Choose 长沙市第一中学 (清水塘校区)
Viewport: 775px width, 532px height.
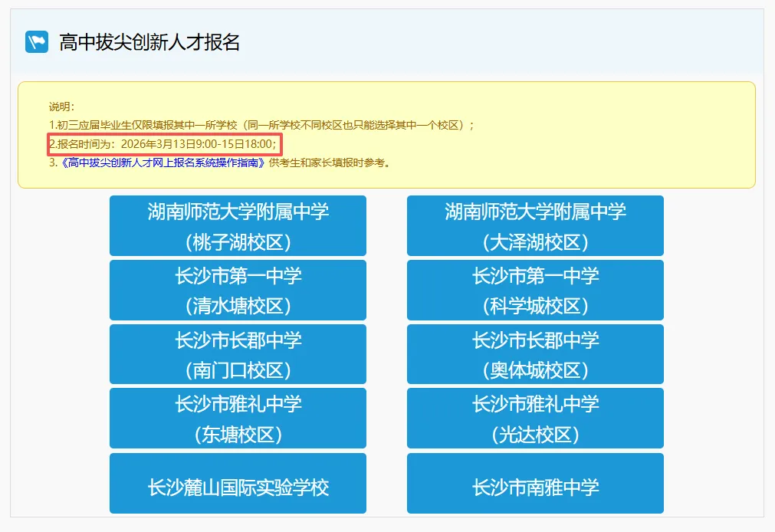click(238, 291)
